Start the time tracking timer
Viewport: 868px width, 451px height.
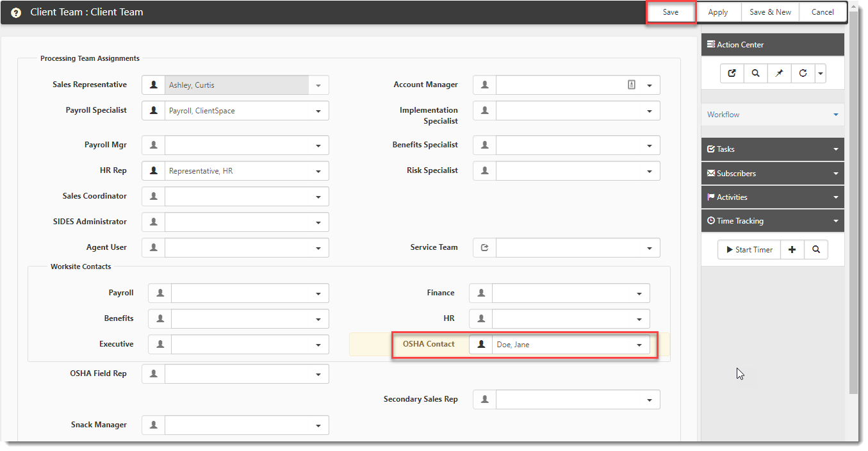pyautogui.click(x=749, y=250)
